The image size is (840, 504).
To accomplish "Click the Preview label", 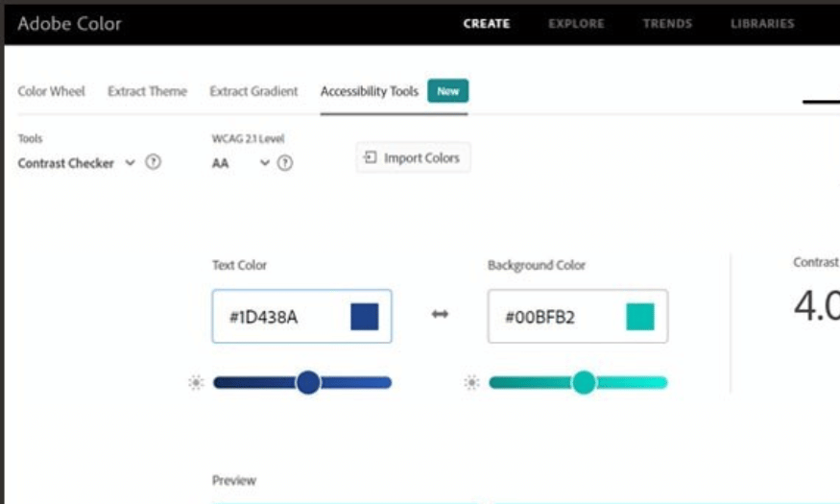I will [x=234, y=480].
